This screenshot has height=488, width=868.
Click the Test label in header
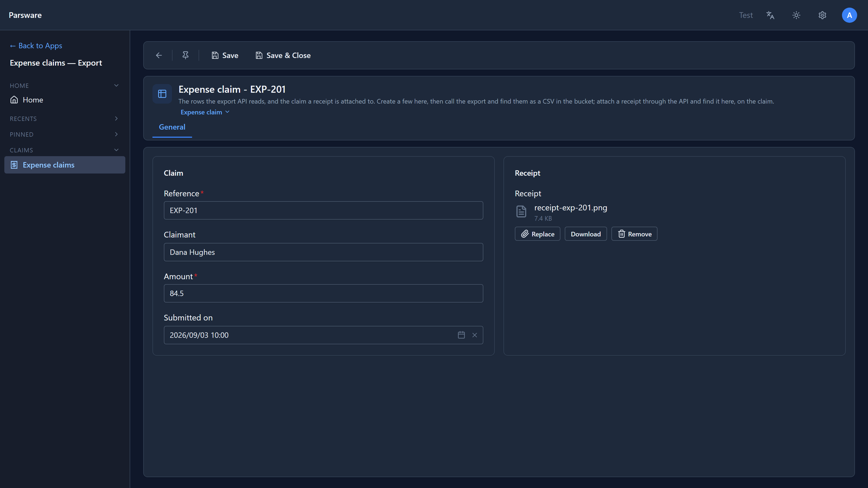pos(746,15)
